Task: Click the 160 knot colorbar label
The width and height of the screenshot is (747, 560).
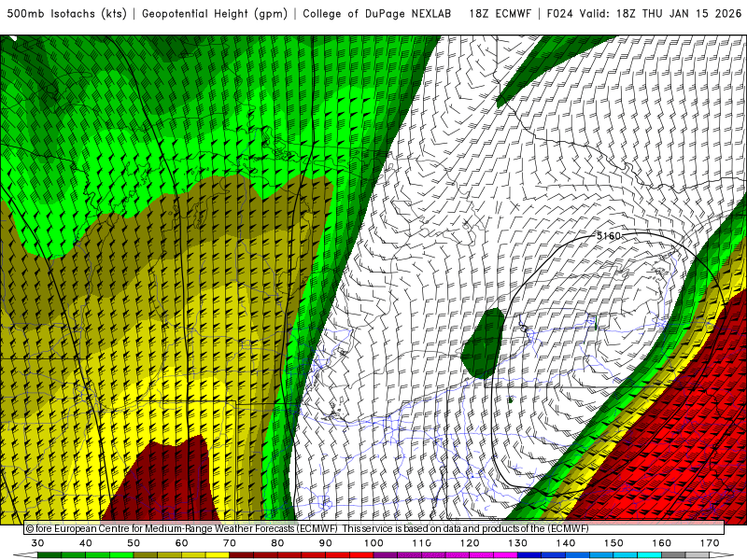Action: click(x=662, y=543)
